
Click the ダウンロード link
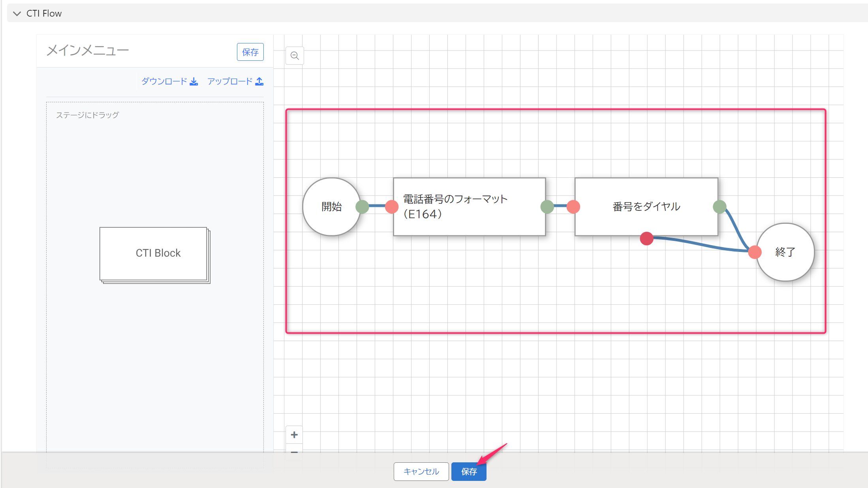pos(164,81)
